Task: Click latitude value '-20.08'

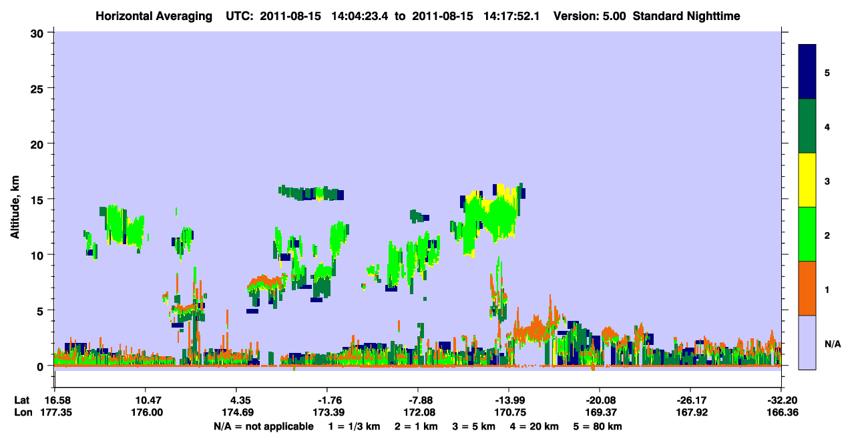Action: tap(600, 400)
